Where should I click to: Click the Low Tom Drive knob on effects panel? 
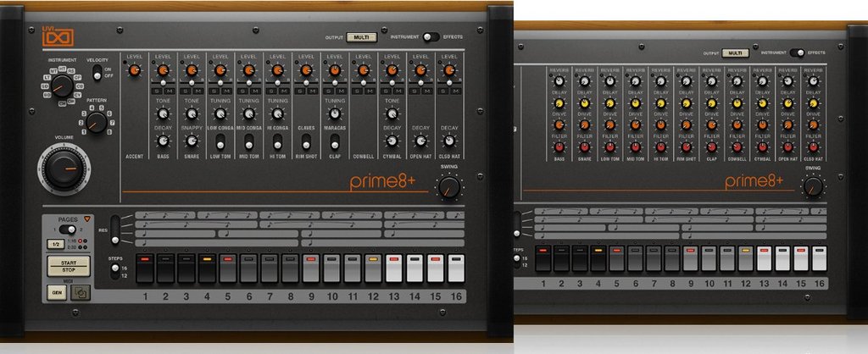(610, 125)
